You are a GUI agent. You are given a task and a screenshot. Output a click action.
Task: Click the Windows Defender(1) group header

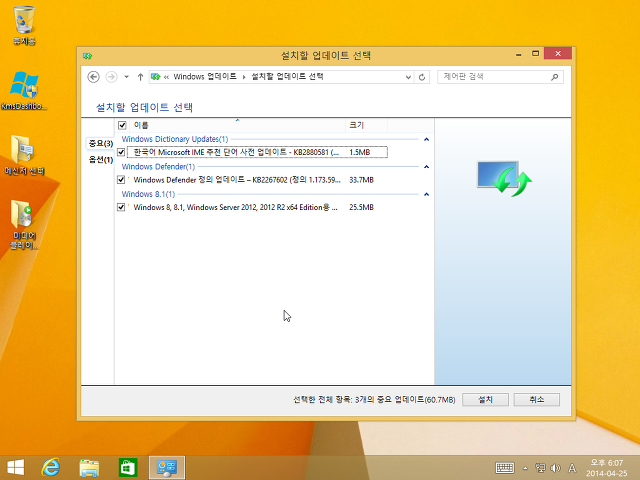point(158,167)
